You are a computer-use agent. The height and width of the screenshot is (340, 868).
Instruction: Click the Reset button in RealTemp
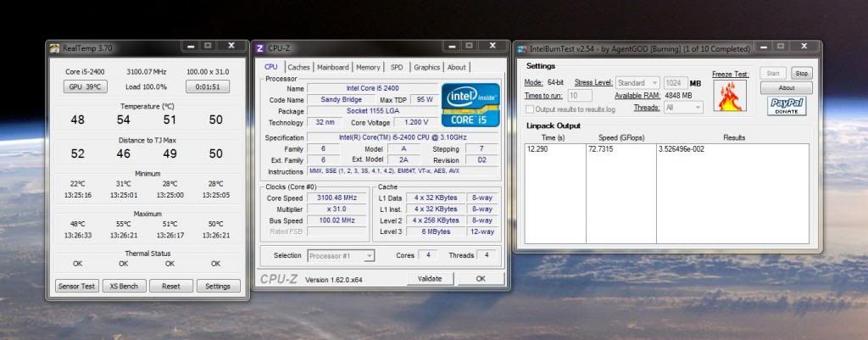pyautogui.click(x=171, y=287)
